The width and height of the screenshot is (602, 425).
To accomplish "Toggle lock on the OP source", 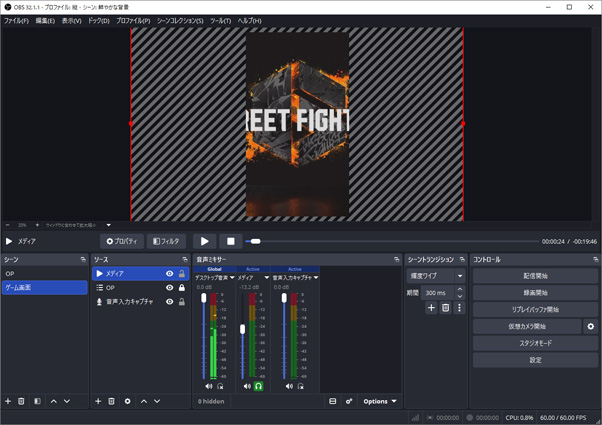I will point(182,288).
